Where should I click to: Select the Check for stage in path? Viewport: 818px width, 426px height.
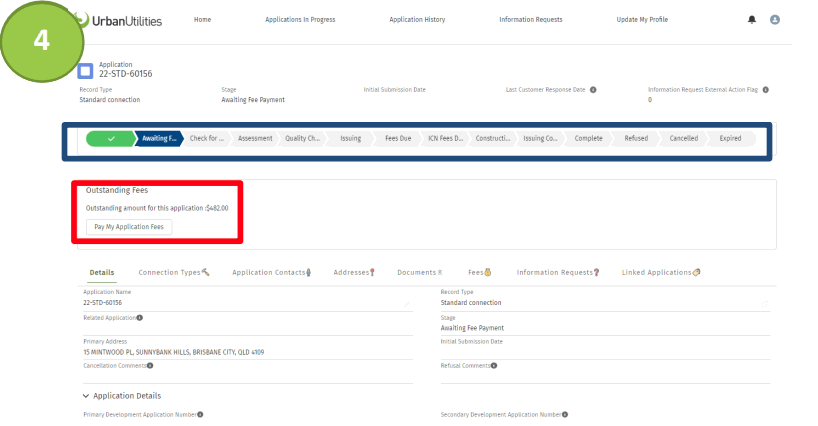tap(207, 138)
